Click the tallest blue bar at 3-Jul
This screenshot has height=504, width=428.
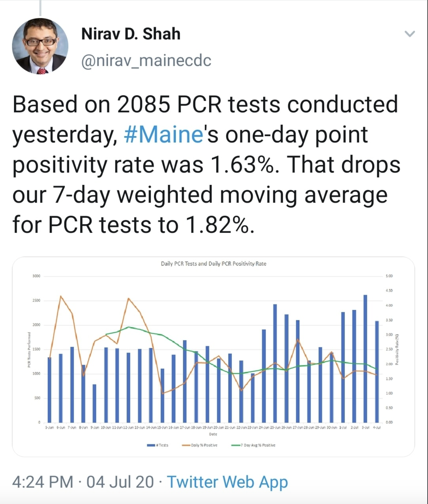[x=365, y=359]
